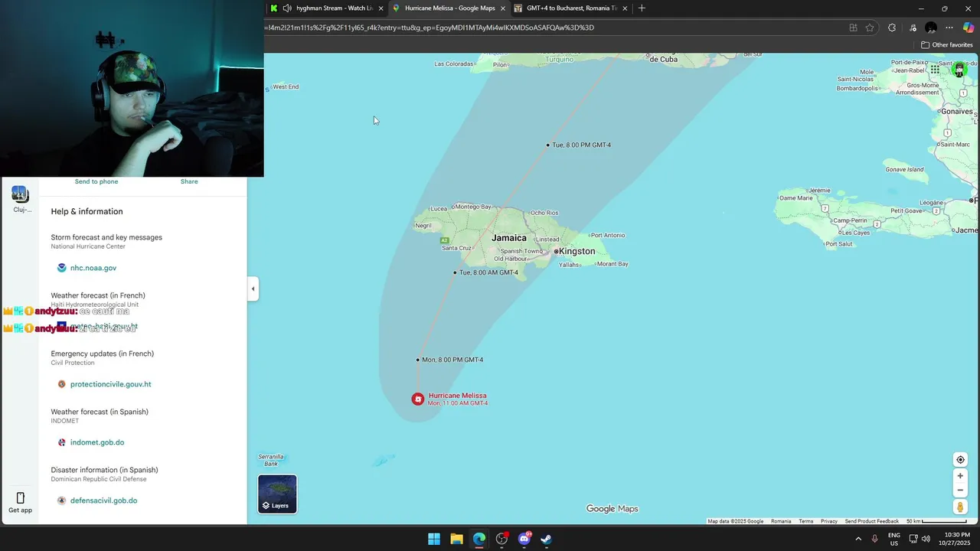Click the Romania footer link
The height and width of the screenshot is (551, 980).
[781, 521]
